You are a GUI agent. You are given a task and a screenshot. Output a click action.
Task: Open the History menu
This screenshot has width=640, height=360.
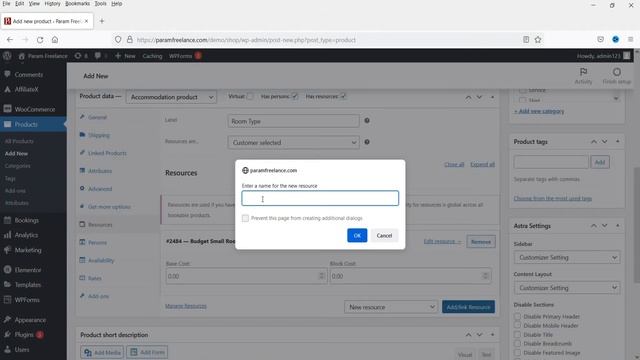pyautogui.click(x=52, y=4)
